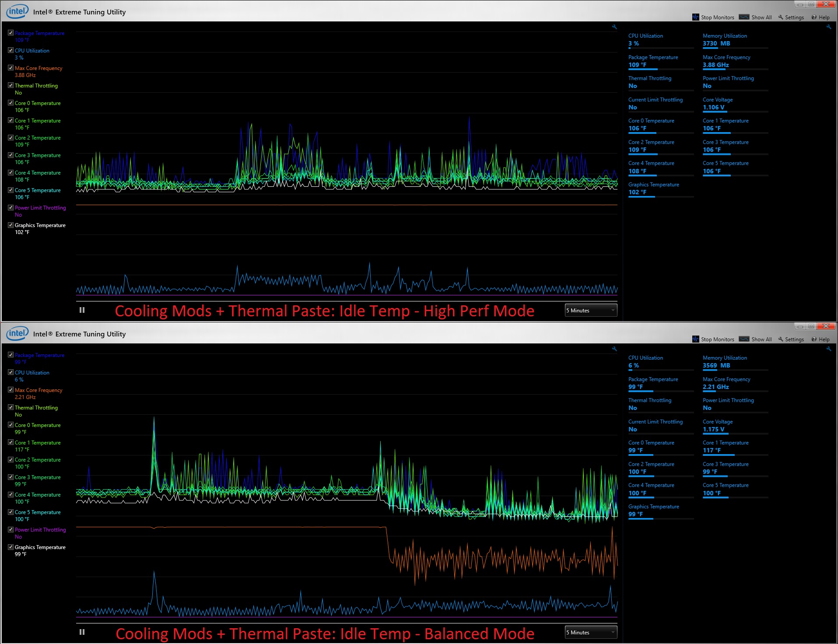The height and width of the screenshot is (644, 838).
Task: Click the Stop Monitors waveform icon, top window
Action: (x=696, y=17)
